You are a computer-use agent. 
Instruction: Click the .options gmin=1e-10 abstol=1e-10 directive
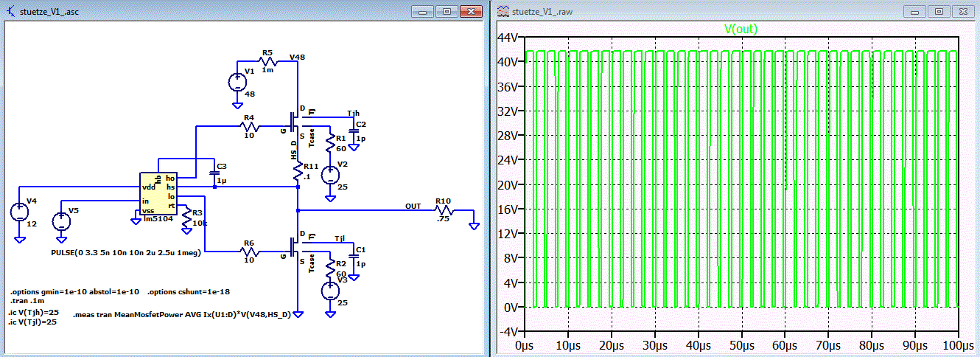(x=74, y=291)
